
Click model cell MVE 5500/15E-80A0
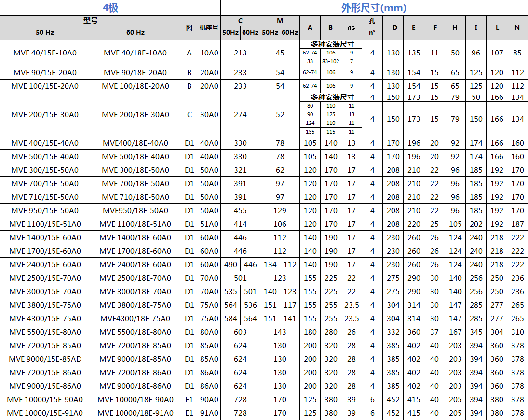click(45, 332)
